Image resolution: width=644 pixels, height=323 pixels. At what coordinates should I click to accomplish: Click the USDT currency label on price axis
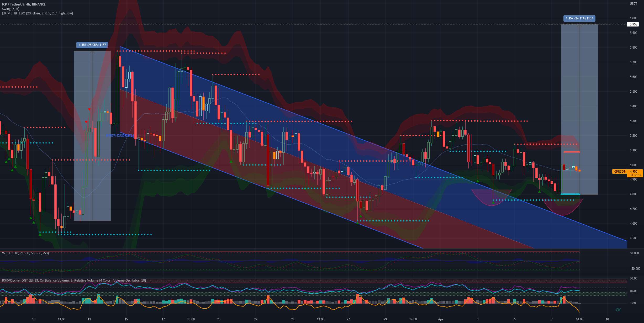pyautogui.click(x=633, y=4)
